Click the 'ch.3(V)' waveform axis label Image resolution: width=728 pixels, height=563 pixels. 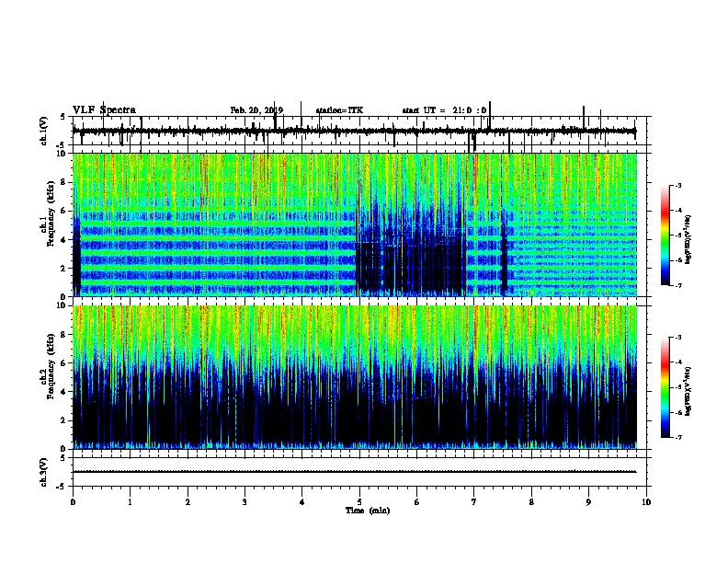44,473
